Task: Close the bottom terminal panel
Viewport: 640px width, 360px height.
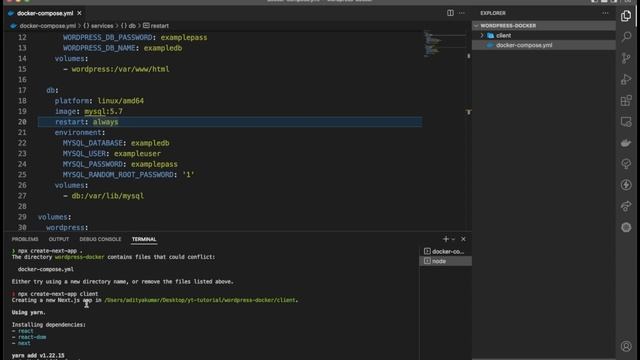Action: click(x=463, y=239)
